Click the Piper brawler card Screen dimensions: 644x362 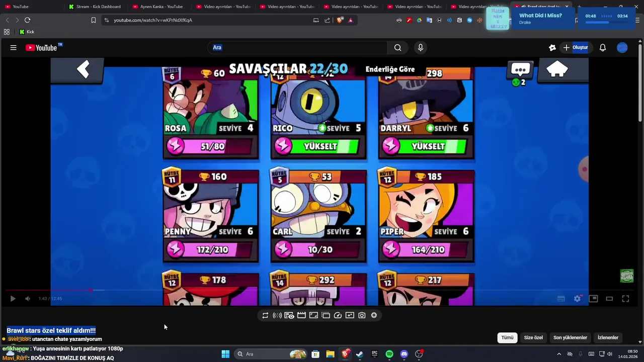426,215
